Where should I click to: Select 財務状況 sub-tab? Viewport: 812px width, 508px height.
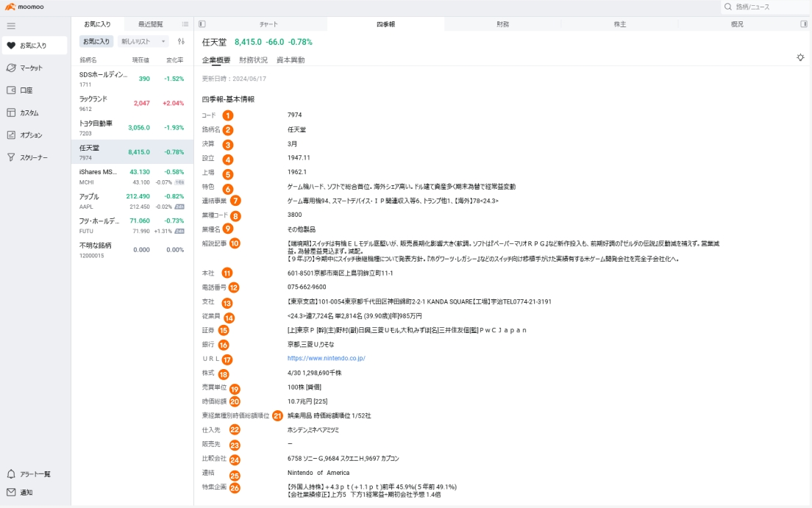click(x=253, y=60)
